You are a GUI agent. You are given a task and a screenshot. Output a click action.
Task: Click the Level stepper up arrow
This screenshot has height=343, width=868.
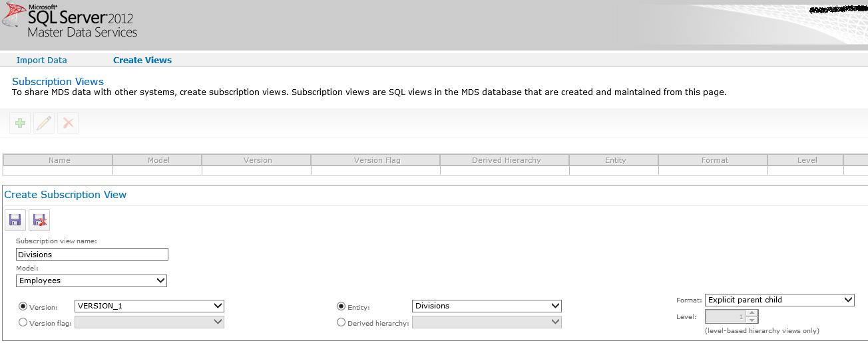click(x=753, y=313)
